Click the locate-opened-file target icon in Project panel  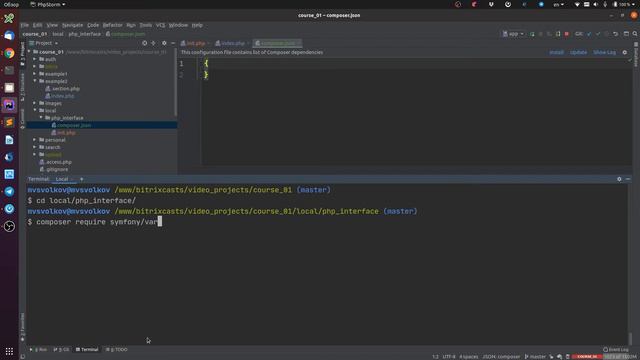click(x=144, y=43)
